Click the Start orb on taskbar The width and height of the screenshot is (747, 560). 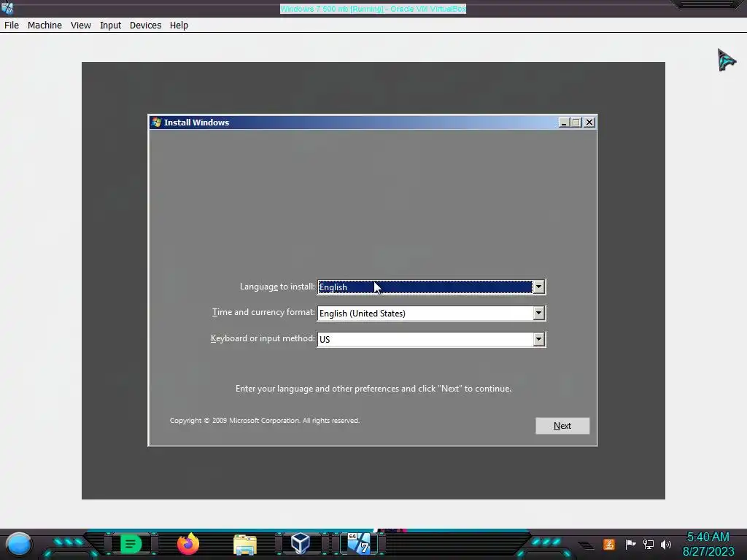coord(19,544)
